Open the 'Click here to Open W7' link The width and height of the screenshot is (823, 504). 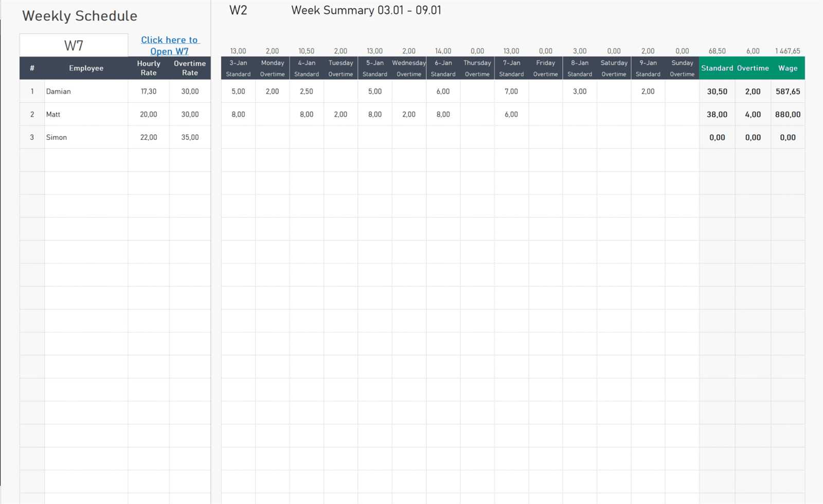169,45
